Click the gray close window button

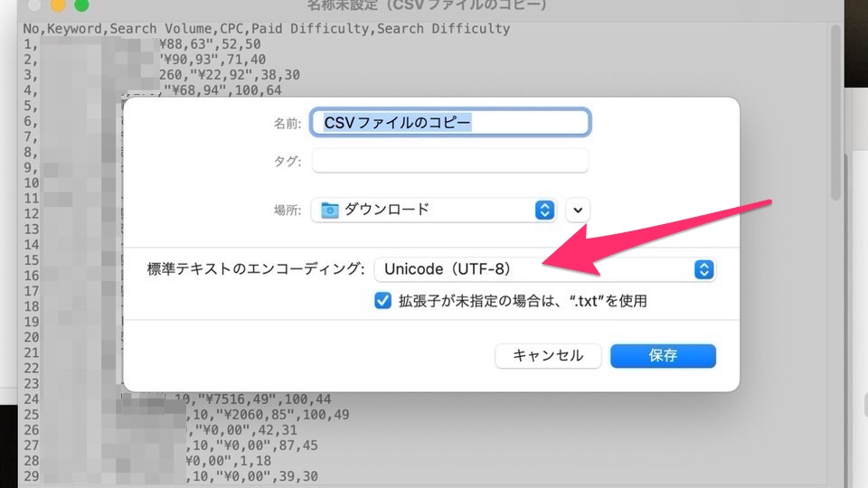click(34, 5)
